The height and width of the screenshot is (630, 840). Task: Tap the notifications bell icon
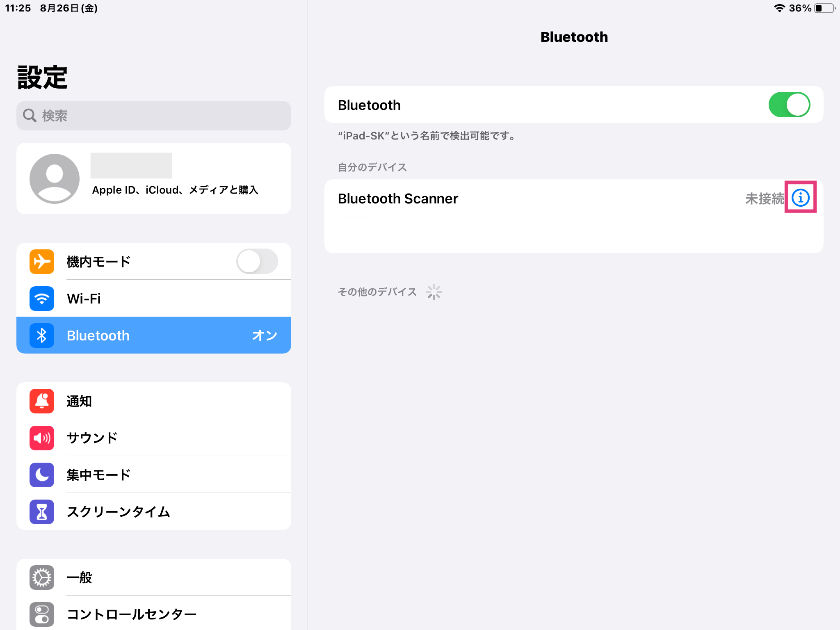point(42,401)
